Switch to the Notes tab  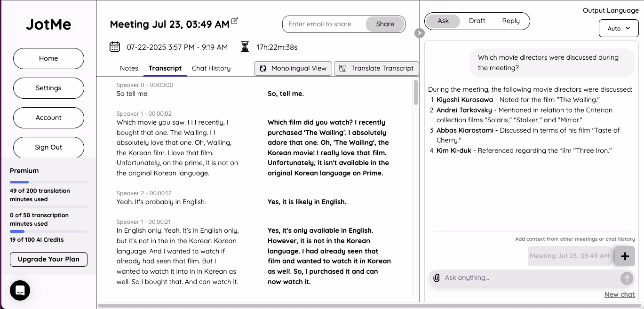tap(129, 68)
